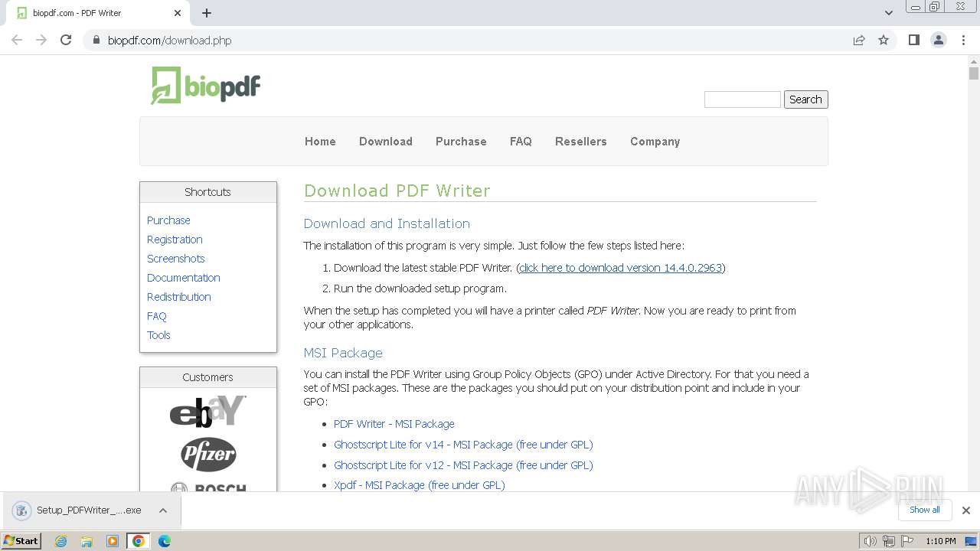Open the volume icon in system tray
This screenshot has width=980, height=551.
(870, 541)
